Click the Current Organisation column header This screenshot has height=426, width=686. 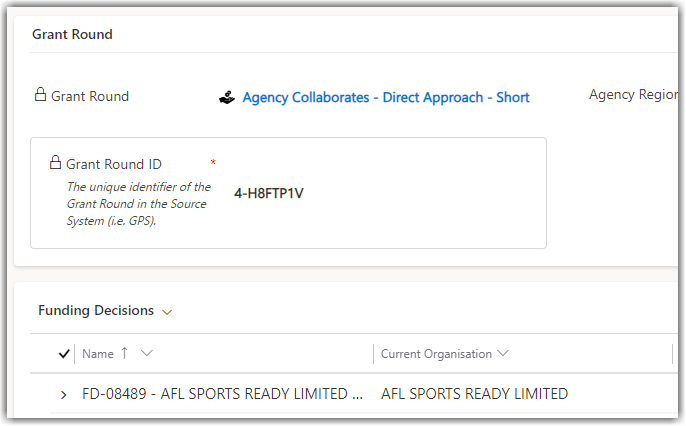click(x=436, y=353)
